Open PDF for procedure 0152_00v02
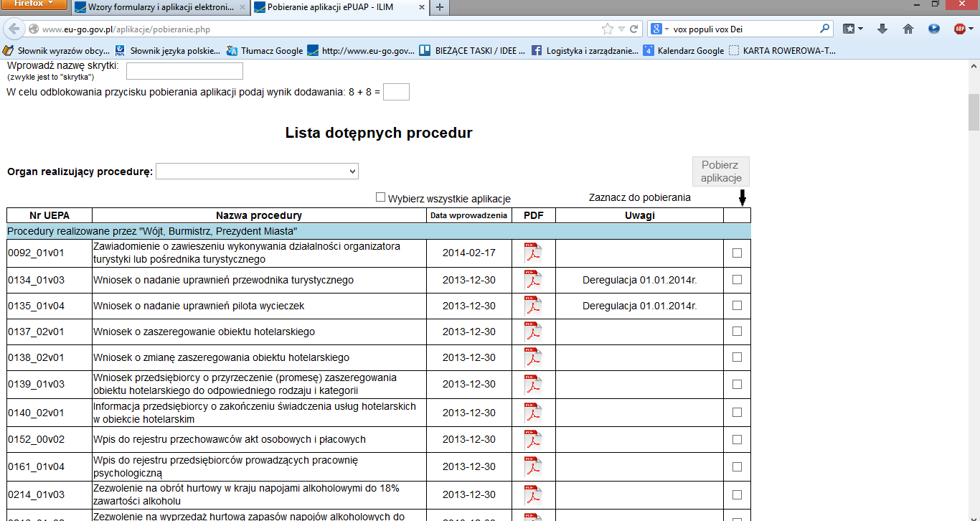Screen dimensions: 980x521 click(x=533, y=440)
